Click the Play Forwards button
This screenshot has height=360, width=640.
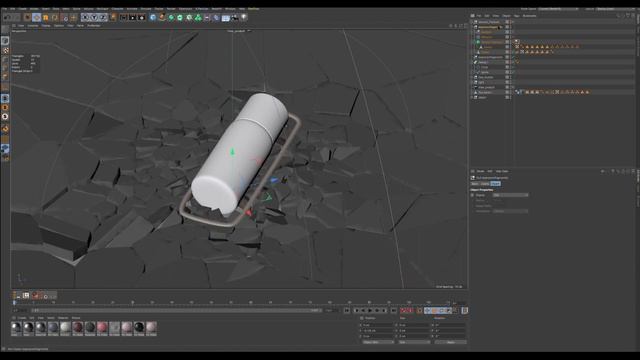(x=370, y=311)
